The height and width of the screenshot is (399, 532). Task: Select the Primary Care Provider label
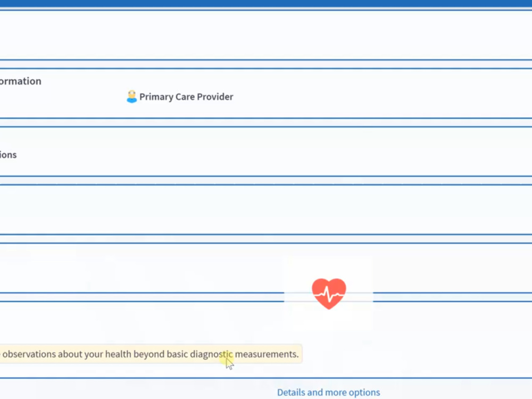coord(186,97)
